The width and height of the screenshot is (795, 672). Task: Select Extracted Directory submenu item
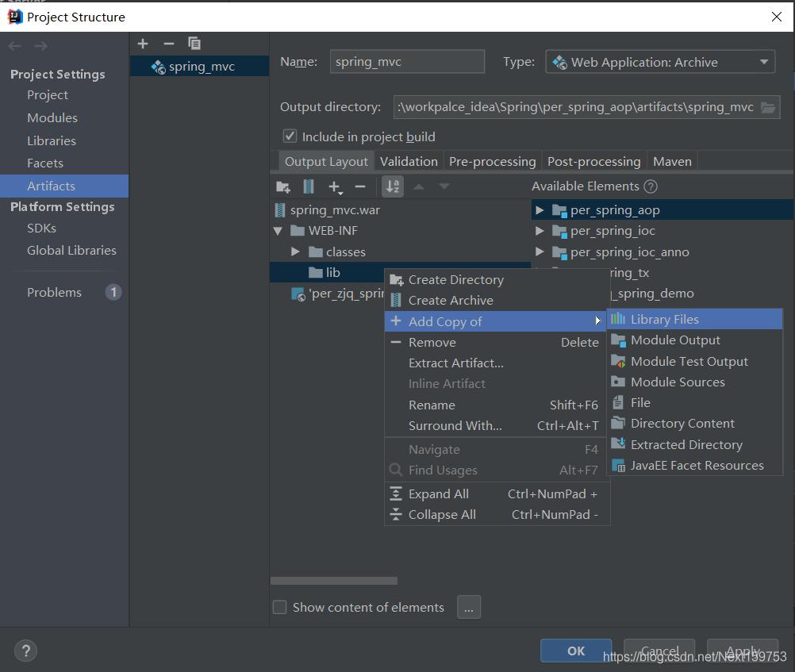coord(694,444)
